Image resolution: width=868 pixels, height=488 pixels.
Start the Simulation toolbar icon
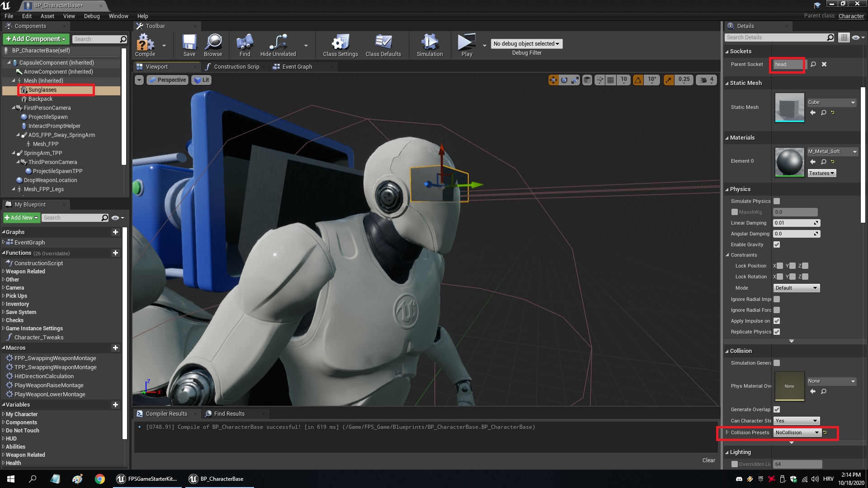(x=429, y=44)
